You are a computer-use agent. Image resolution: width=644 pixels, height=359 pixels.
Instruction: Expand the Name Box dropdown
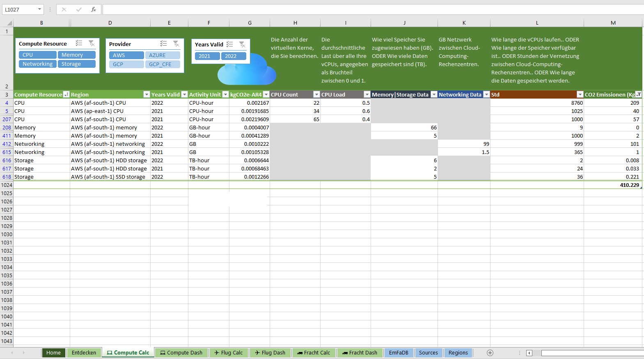click(39, 9)
